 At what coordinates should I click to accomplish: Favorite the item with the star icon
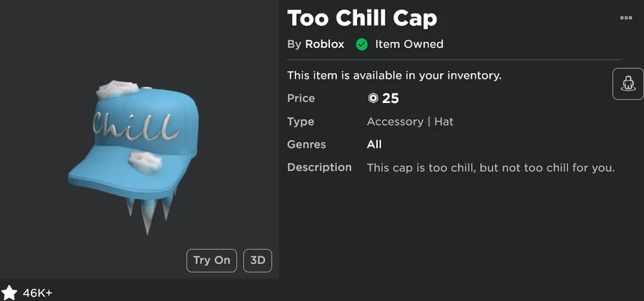(9, 292)
